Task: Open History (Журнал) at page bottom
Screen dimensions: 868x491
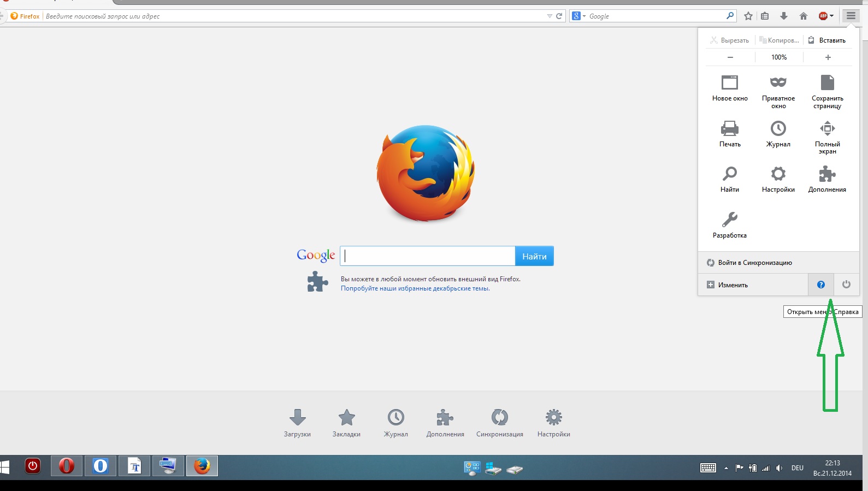Action: coord(395,423)
